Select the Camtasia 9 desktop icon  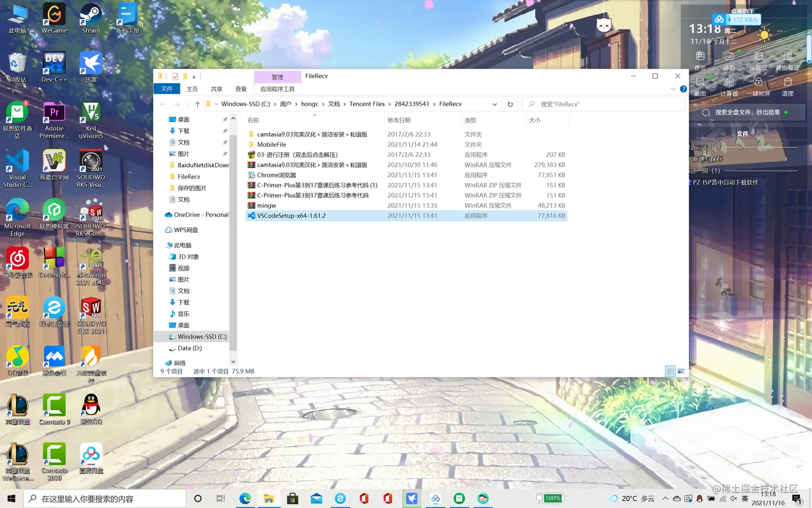[x=54, y=410]
